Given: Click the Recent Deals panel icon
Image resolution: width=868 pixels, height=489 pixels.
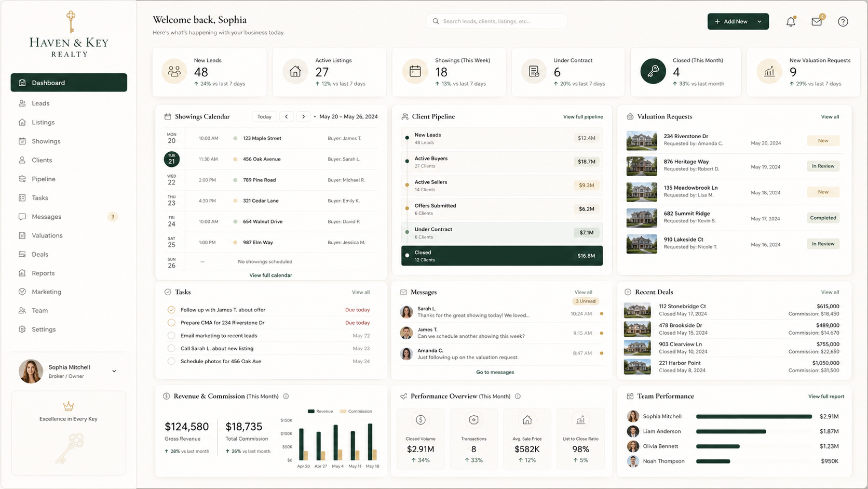Looking at the screenshot, I should click(x=628, y=292).
